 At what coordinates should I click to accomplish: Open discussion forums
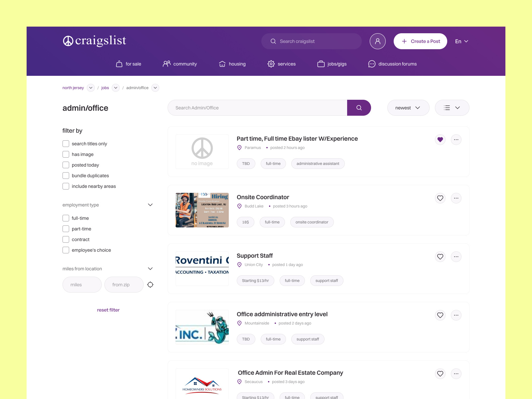(393, 64)
